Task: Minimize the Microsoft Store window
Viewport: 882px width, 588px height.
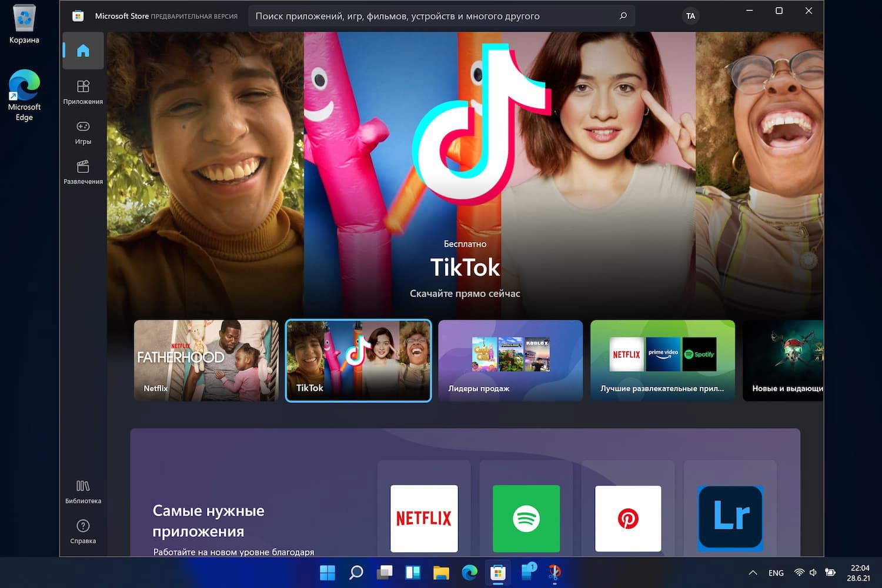Action: point(750,11)
